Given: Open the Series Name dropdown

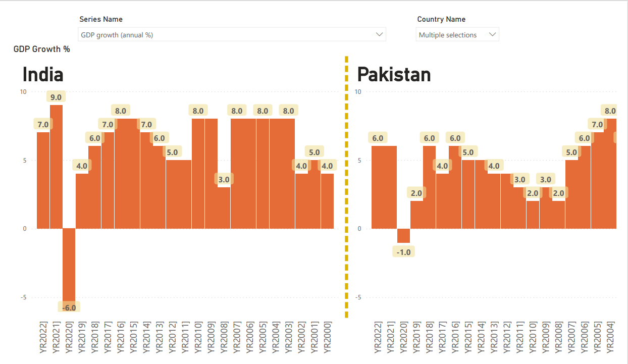Looking at the screenshot, I should coord(379,34).
